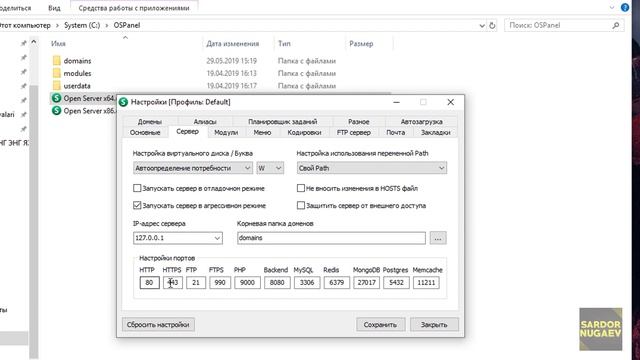
Task: Click the Redis port field 6379
Action: [x=337, y=282]
